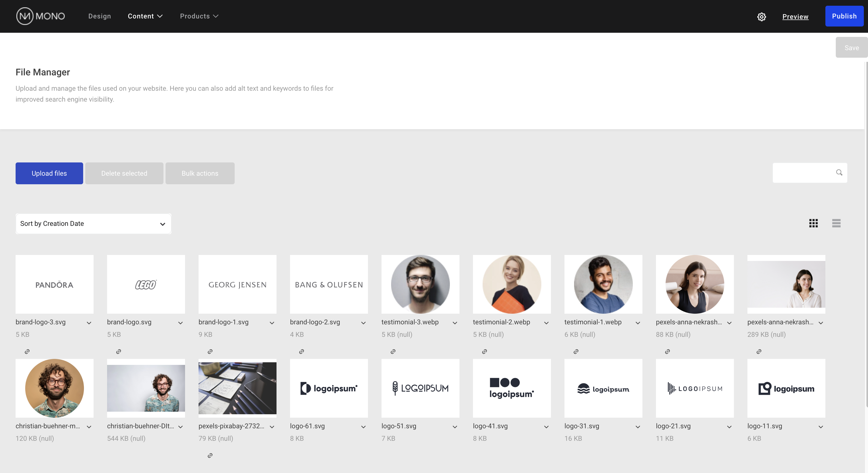Click link icon under testimonial-1.webp
The height and width of the screenshot is (473, 868).
coord(576,351)
